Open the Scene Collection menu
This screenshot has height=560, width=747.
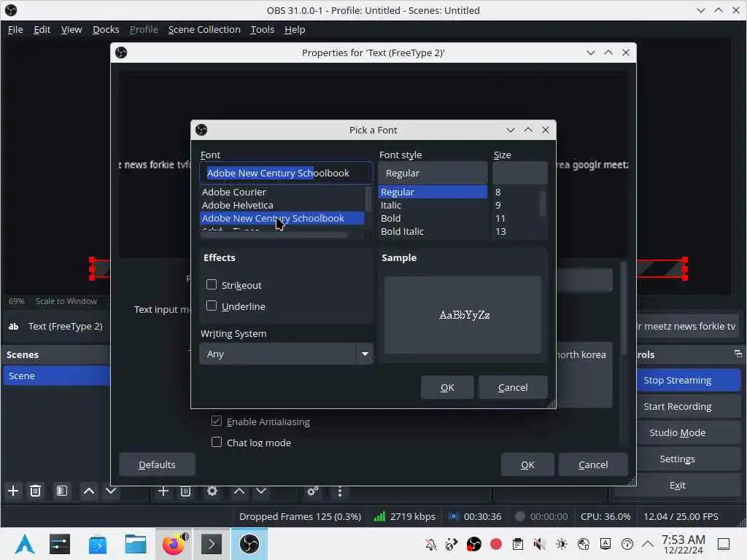(x=204, y=29)
